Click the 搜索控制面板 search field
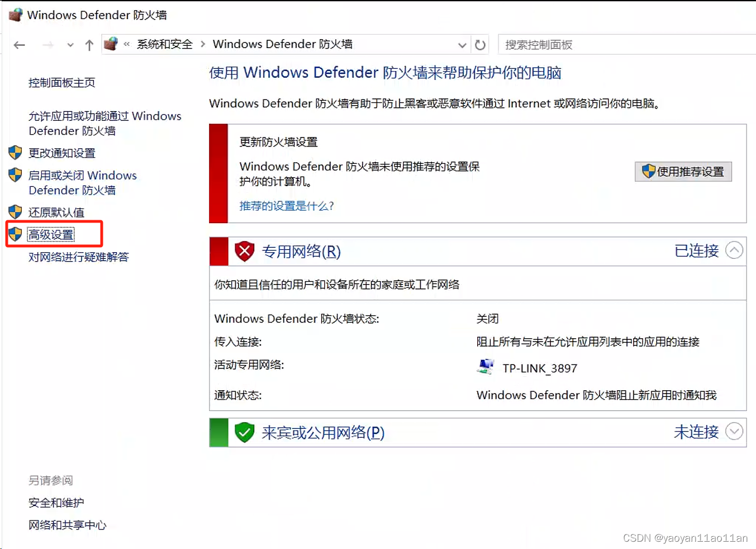Image resolution: width=756 pixels, height=549 pixels. 626,45
